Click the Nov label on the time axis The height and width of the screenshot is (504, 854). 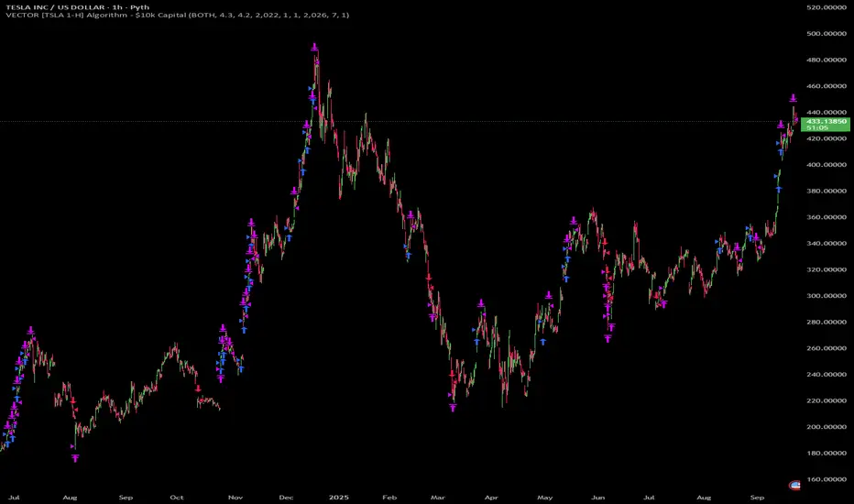tap(235, 497)
